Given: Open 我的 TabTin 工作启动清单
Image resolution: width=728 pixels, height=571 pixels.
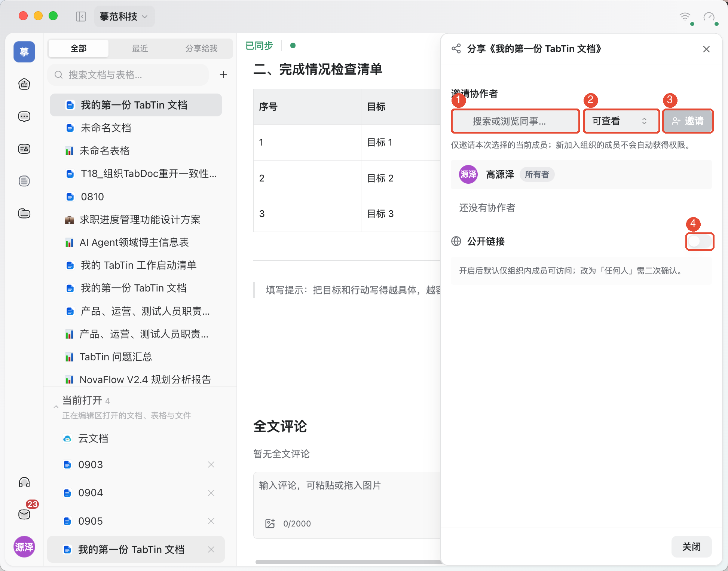Looking at the screenshot, I should [x=136, y=265].
